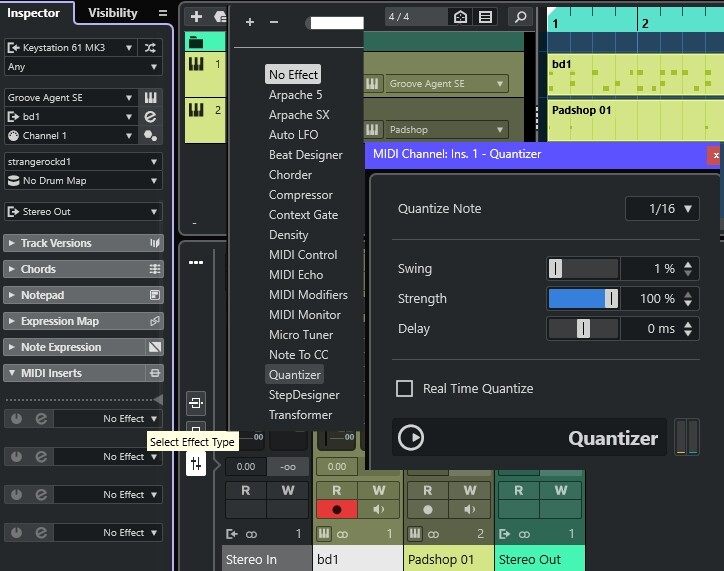724x571 pixels.
Task: Toggle power of the second MIDI insert slot
Action: tap(17, 457)
